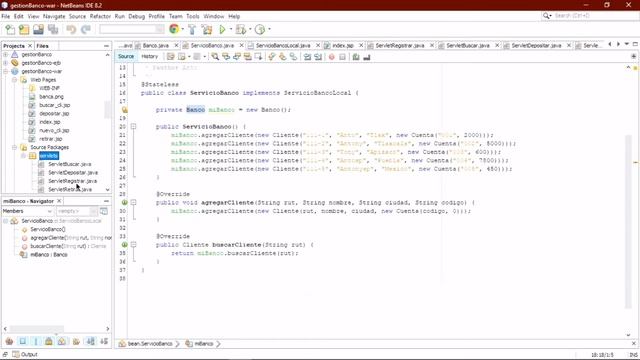The image size is (640, 360).
Task: Click the Build Project hammer icon
Action: coord(192,29)
